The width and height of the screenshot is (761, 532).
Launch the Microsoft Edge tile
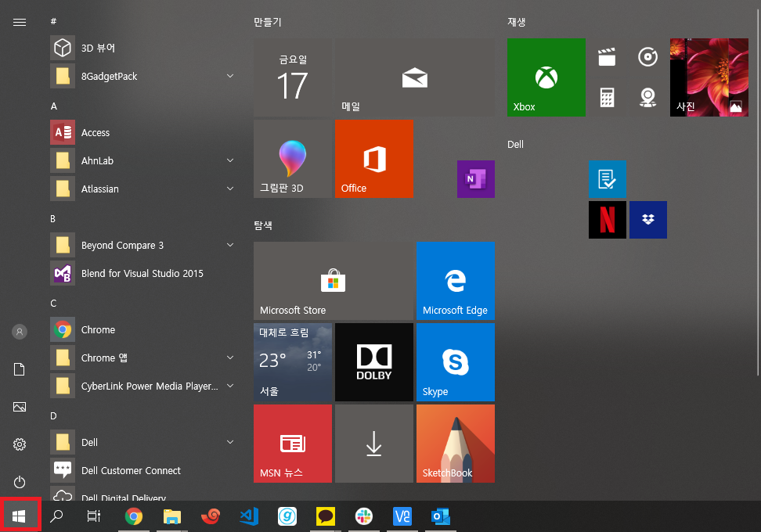pos(455,281)
